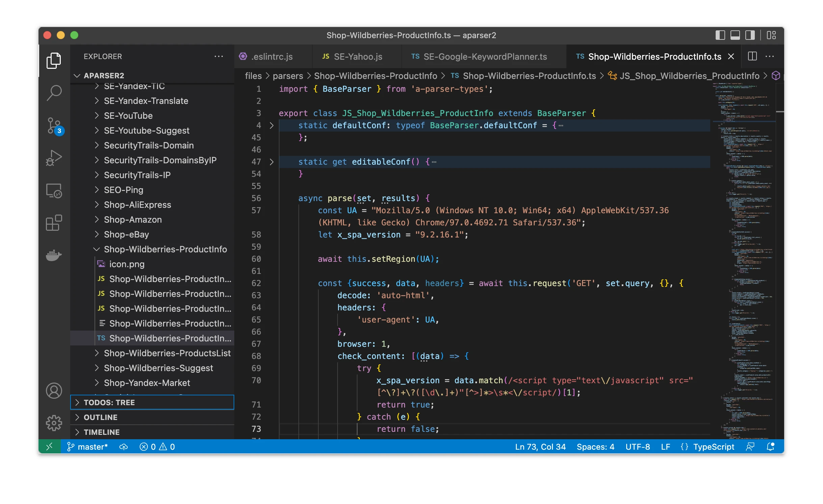Image resolution: width=823 pixels, height=504 pixels.
Task: Expand TIMELINE section
Action: [x=152, y=432]
